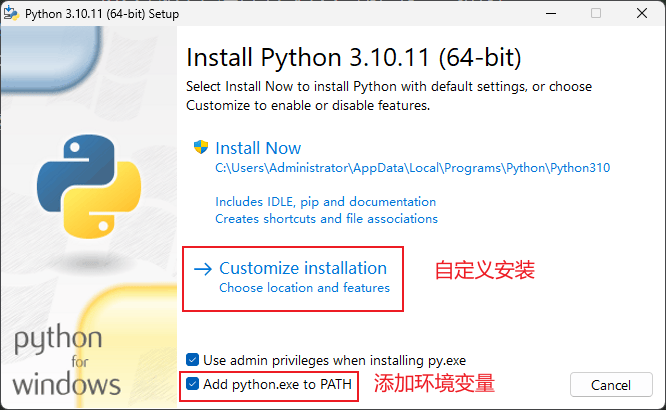Click the default install path under Install Now
Screen dimensions: 666x410
[x=412, y=168]
